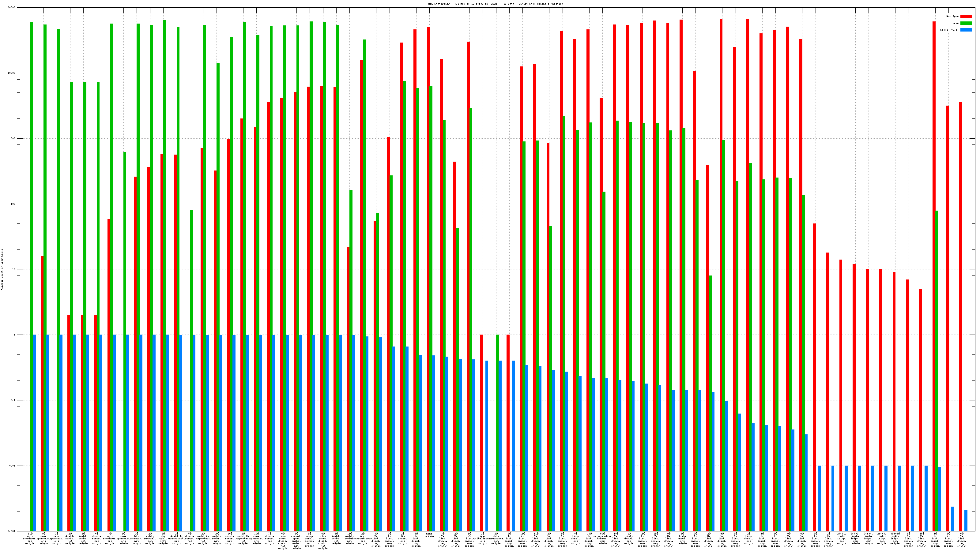Click the red Not Spam legend swatch
The height and width of the screenshot is (551, 980).
pyautogui.click(x=966, y=16)
